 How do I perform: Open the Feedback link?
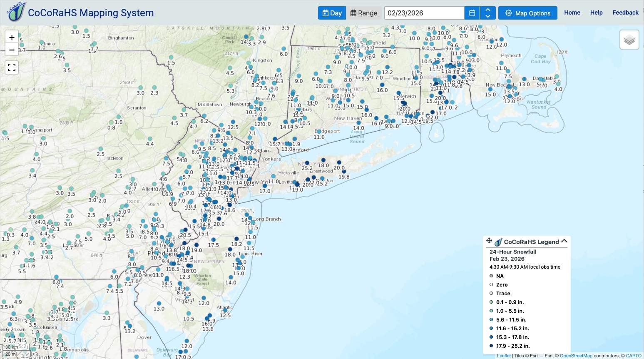625,12
